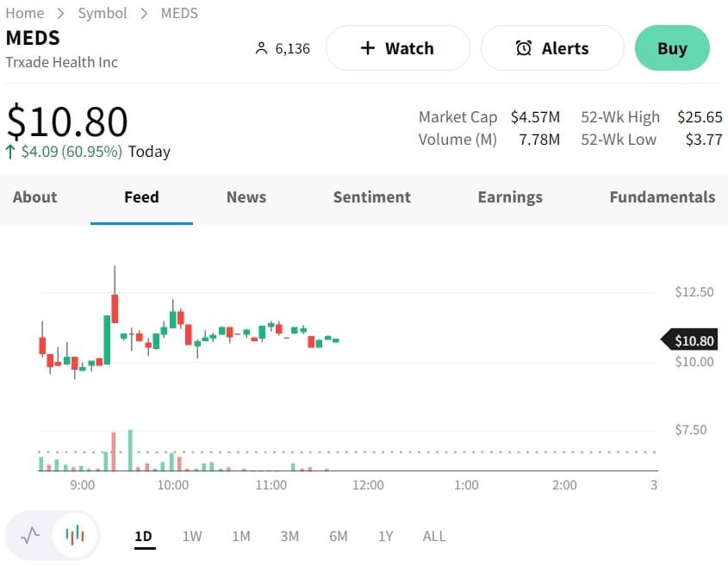
Task: View the Earnings tab
Action: click(x=510, y=197)
